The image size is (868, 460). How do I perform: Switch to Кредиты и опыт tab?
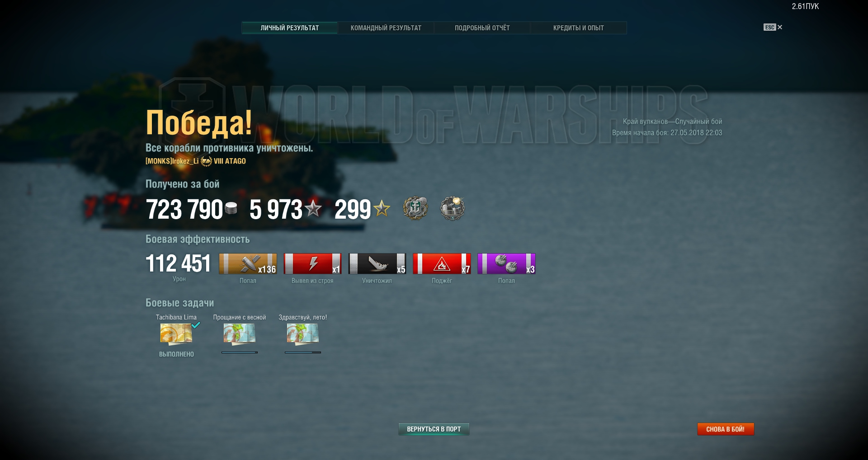pyautogui.click(x=579, y=28)
